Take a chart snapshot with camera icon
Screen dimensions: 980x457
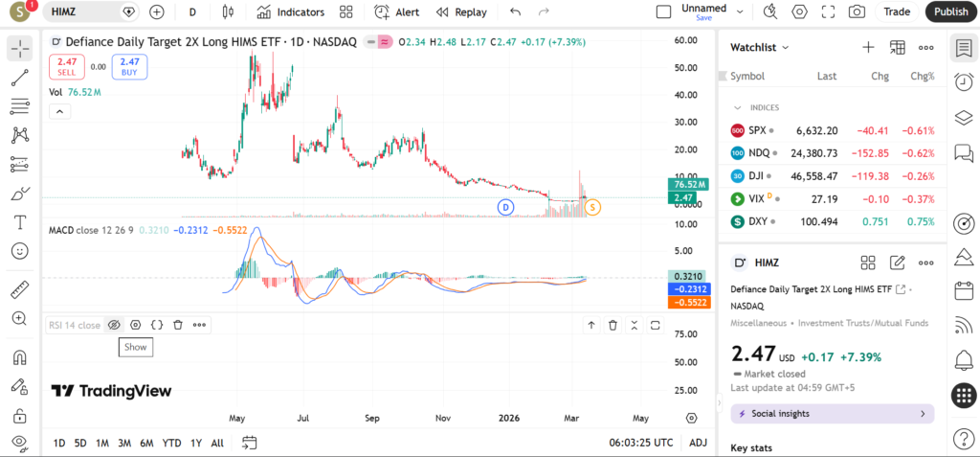point(857,12)
